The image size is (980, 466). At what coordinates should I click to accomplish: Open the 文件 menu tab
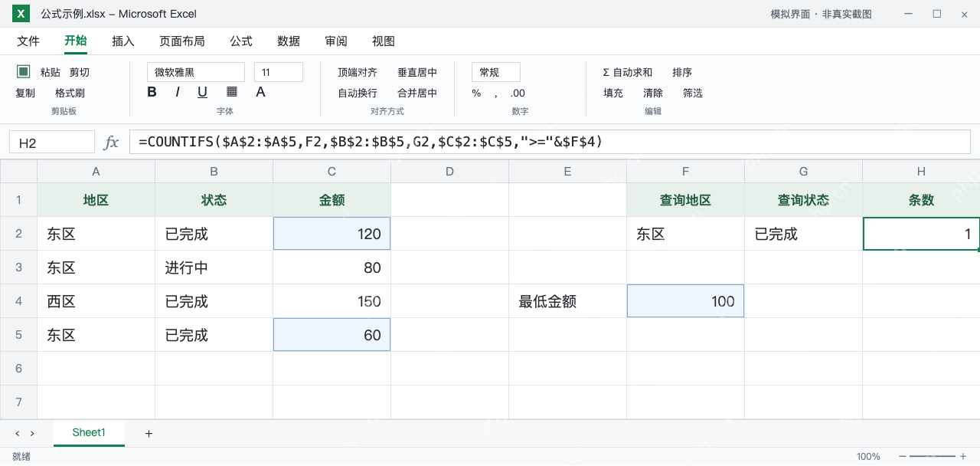28,41
